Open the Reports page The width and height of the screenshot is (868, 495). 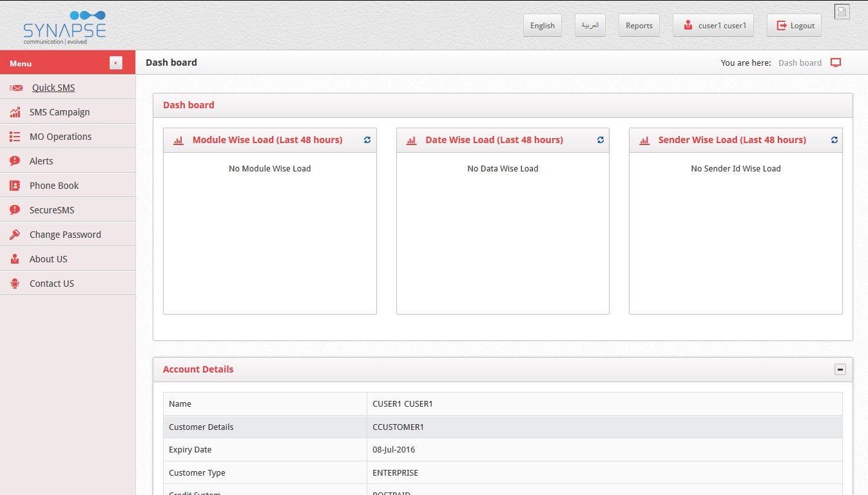coord(639,26)
